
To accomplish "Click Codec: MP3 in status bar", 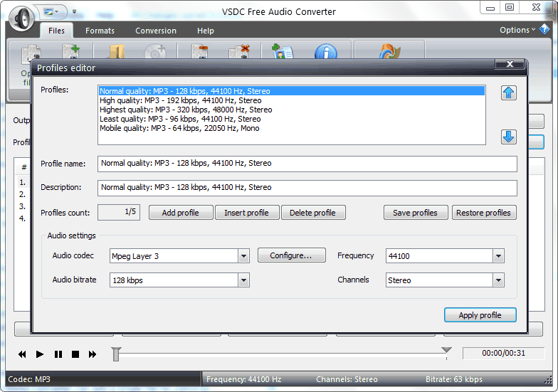I will click(29, 379).
